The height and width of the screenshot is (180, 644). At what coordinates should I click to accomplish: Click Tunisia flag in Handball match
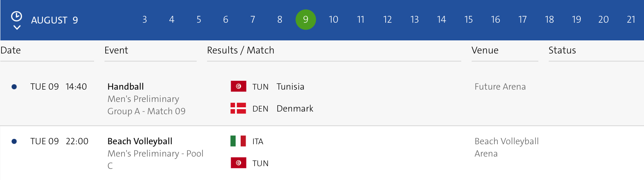[x=238, y=87]
